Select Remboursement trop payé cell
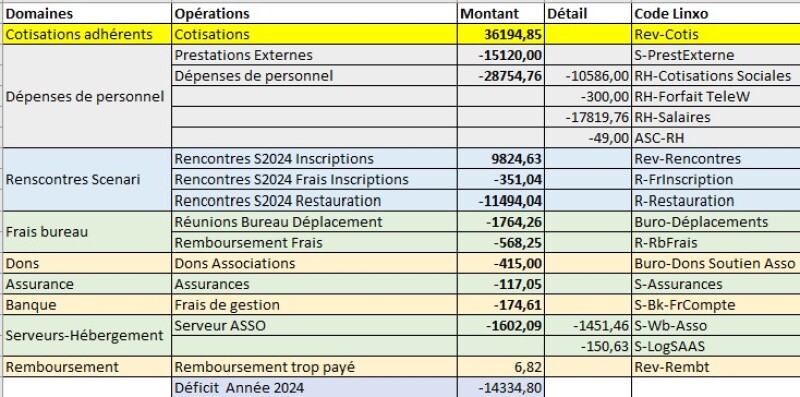 [314, 367]
